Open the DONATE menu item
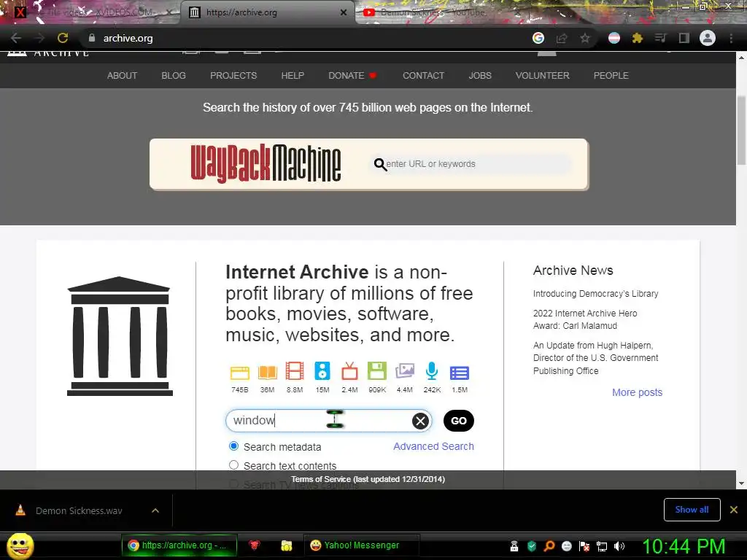This screenshot has height=560, width=747. (352, 76)
